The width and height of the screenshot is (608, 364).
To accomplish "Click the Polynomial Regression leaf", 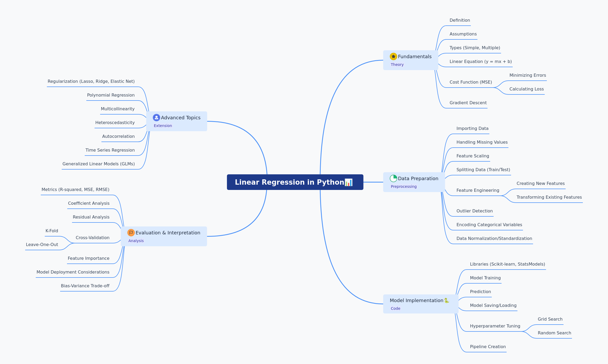I will [111, 95].
